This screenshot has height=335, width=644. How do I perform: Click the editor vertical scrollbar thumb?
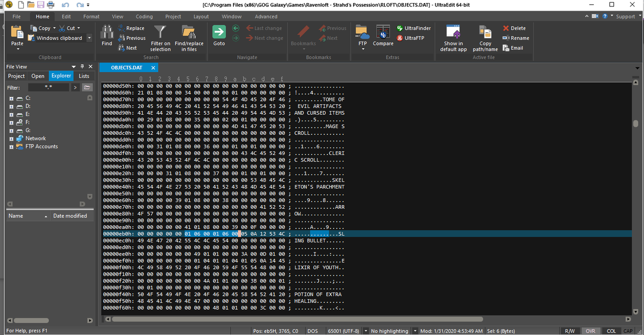pyautogui.click(x=635, y=124)
